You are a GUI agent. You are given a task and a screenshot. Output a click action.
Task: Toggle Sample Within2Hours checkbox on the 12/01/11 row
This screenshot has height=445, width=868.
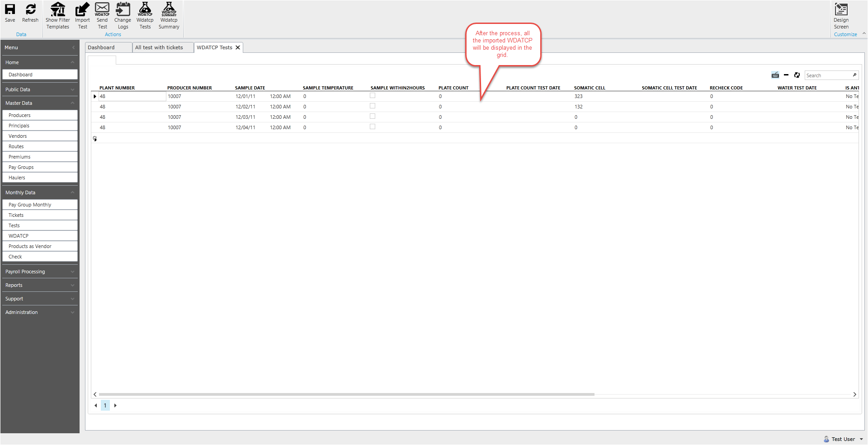[372, 95]
